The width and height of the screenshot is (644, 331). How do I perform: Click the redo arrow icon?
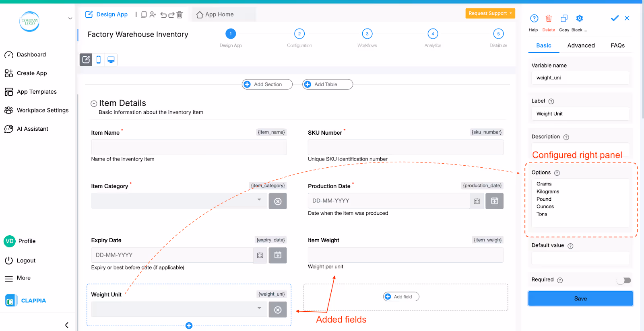[171, 15]
